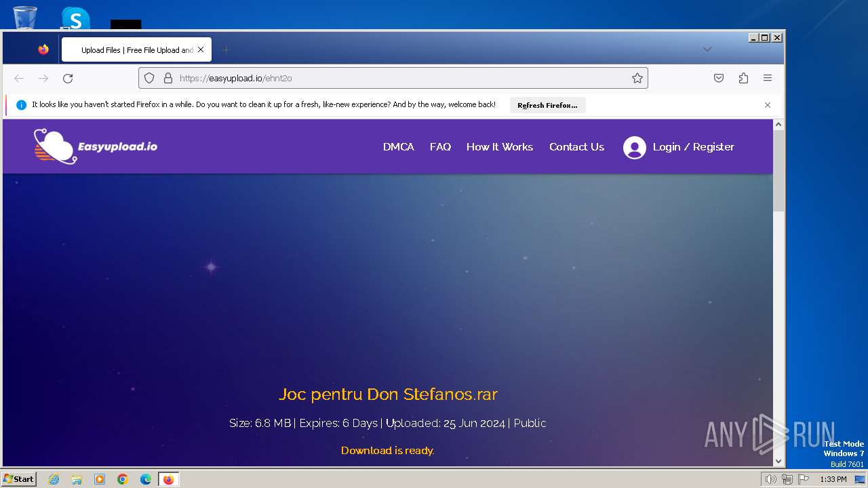Click the file size and expiry info line

pyautogui.click(x=388, y=423)
